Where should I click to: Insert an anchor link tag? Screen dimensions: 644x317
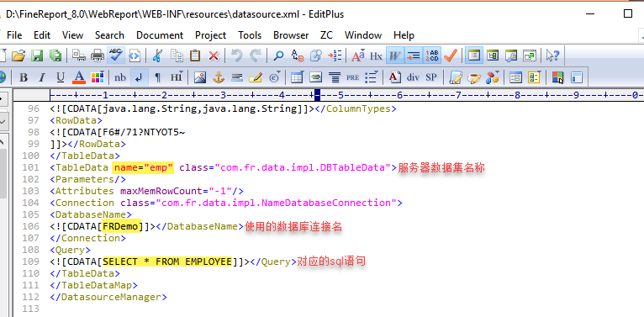[218, 77]
